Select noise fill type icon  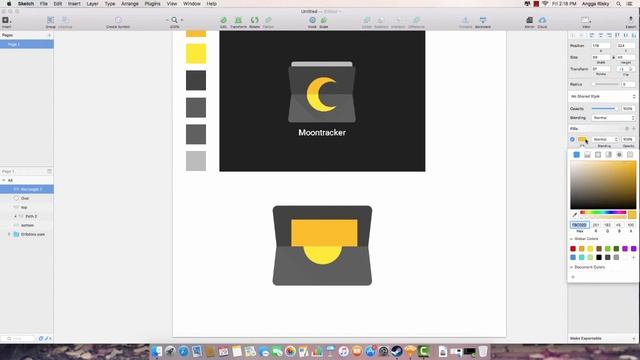tap(630, 155)
